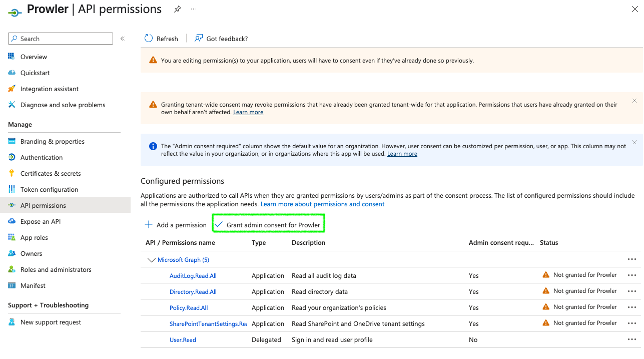Open the Authentication settings icon in sidebar
Image resolution: width=644 pixels, height=359 pixels.
click(x=11, y=157)
